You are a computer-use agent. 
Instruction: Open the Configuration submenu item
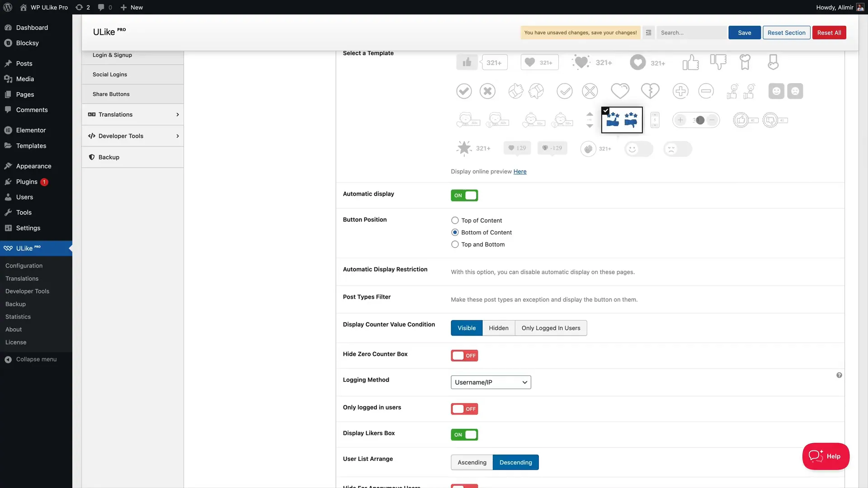click(24, 266)
